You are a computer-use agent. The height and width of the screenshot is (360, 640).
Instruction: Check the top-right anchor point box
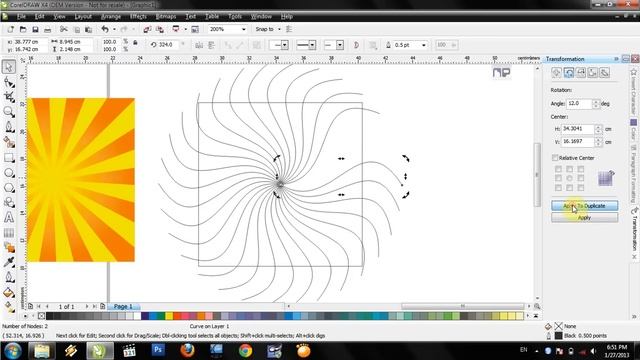click(581, 169)
